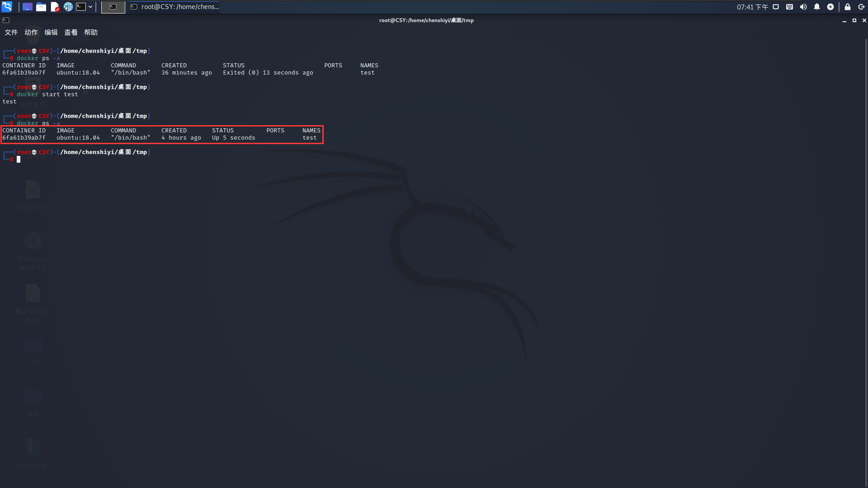This screenshot has height=488, width=868.
Task: Select the root@CSY terminal taskbar entry
Action: coord(175,7)
